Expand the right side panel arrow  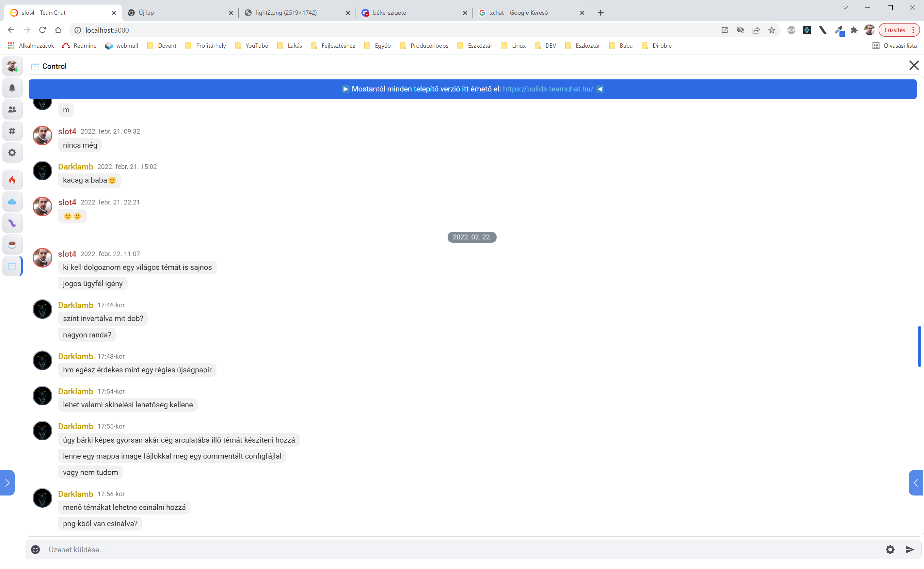916,483
